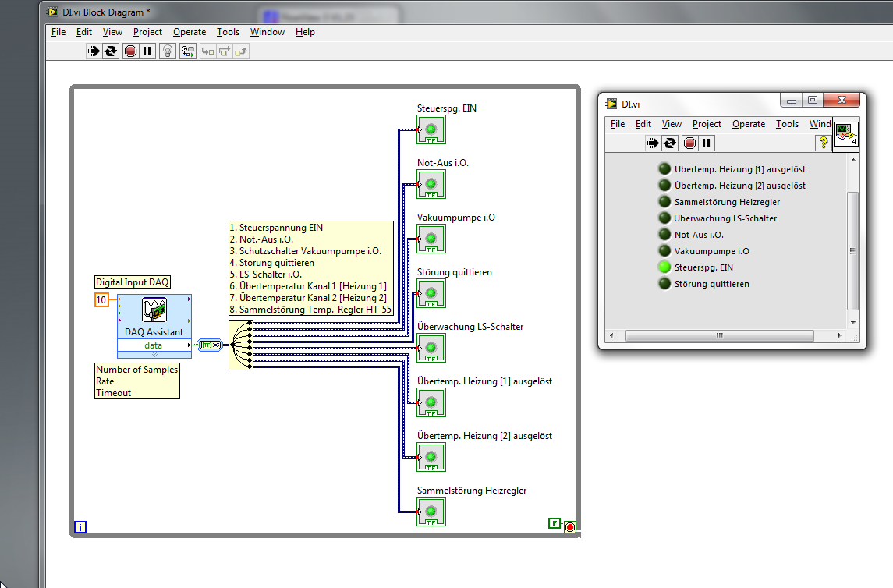Click the VI connector pane icon
Viewport: 893px width, 588px height.
click(x=845, y=134)
